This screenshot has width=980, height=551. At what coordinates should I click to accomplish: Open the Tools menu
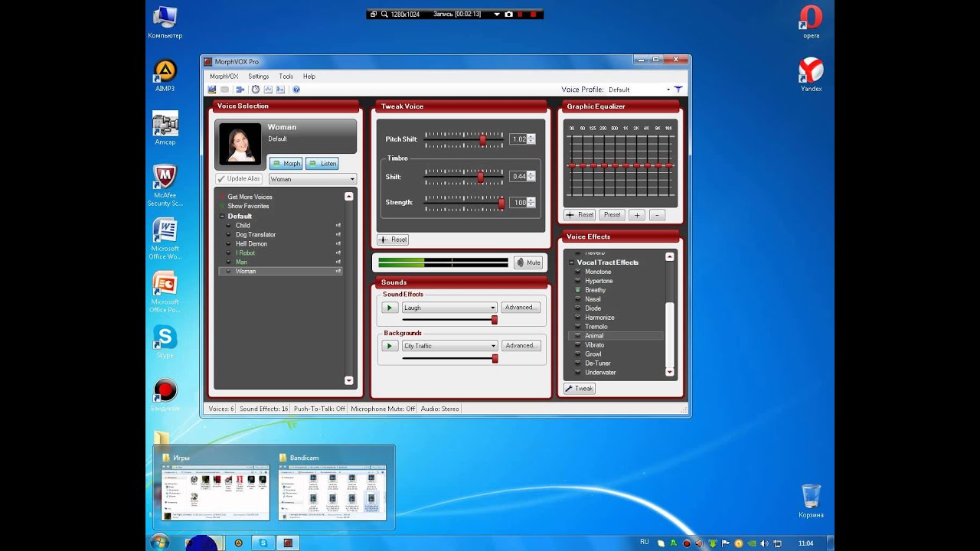286,77
